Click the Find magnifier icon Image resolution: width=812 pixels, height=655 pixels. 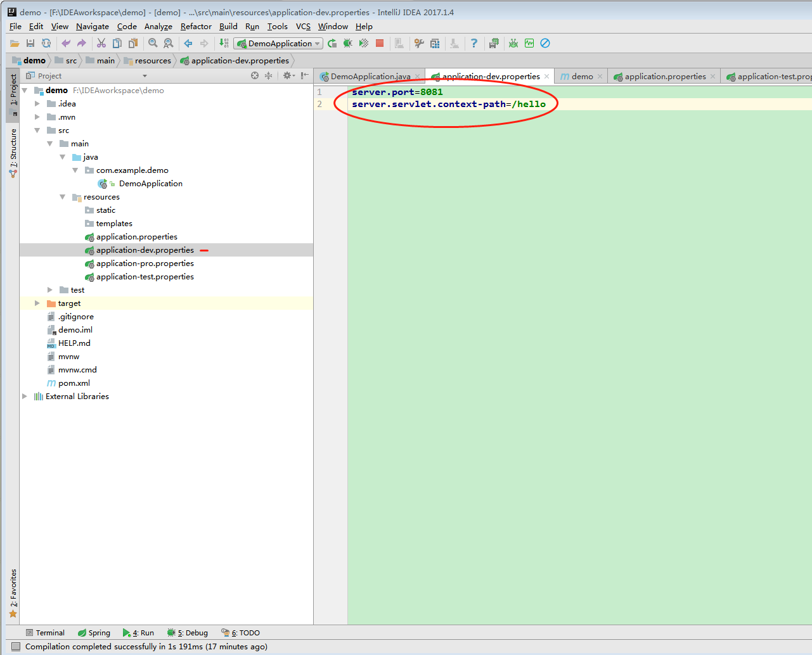(x=153, y=44)
